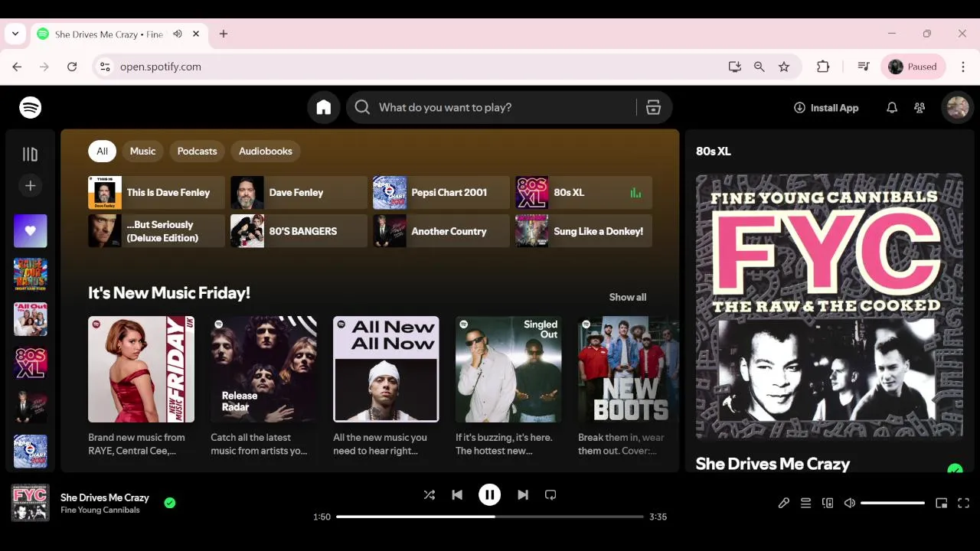This screenshot has height=551, width=980.
Task: Open 80s XL playlist in sidebar
Action: [31, 363]
